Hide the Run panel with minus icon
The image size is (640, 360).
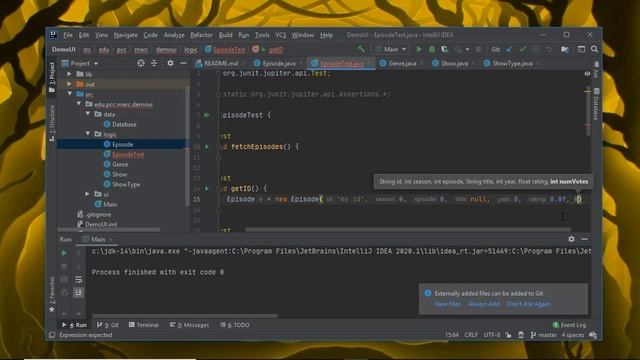[x=584, y=239]
